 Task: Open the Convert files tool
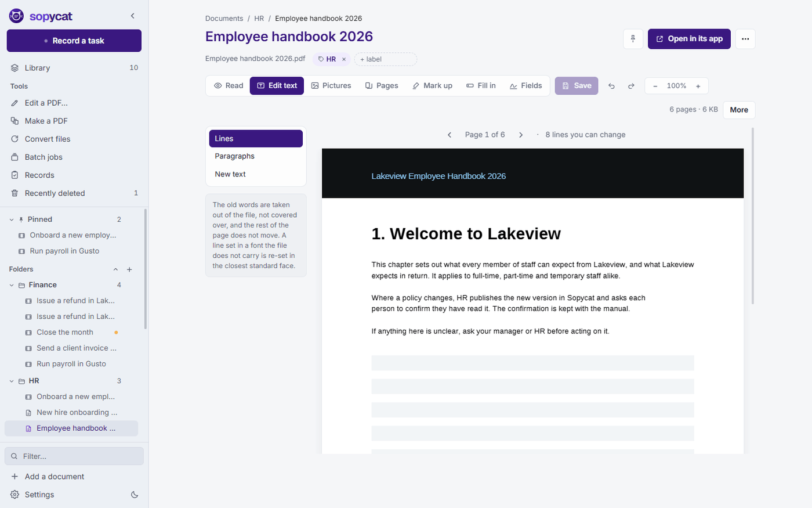(x=74, y=139)
